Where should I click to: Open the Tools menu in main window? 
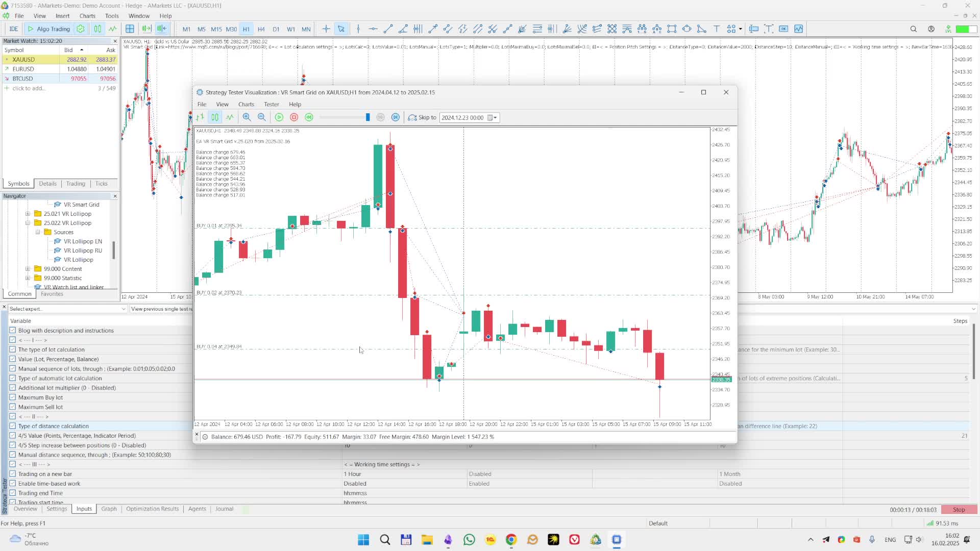click(112, 16)
